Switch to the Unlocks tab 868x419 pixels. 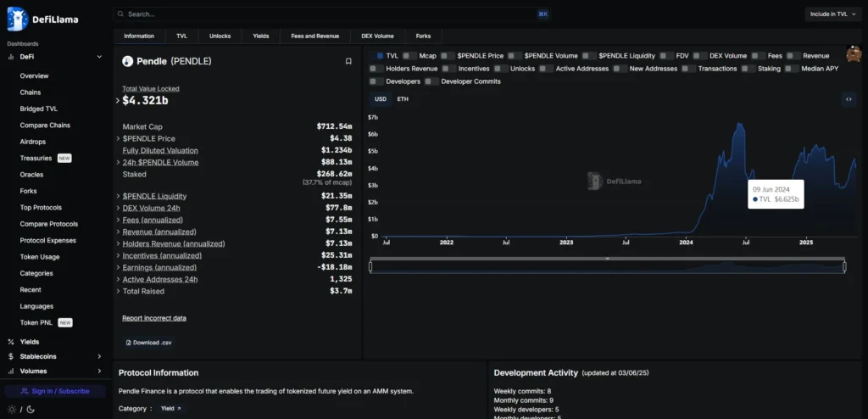click(x=220, y=36)
